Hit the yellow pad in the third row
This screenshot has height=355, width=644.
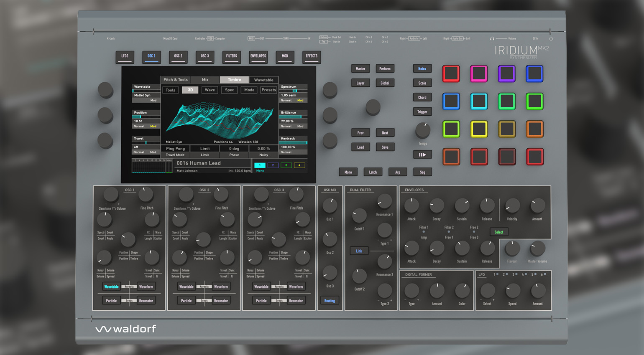(x=478, y=129)
